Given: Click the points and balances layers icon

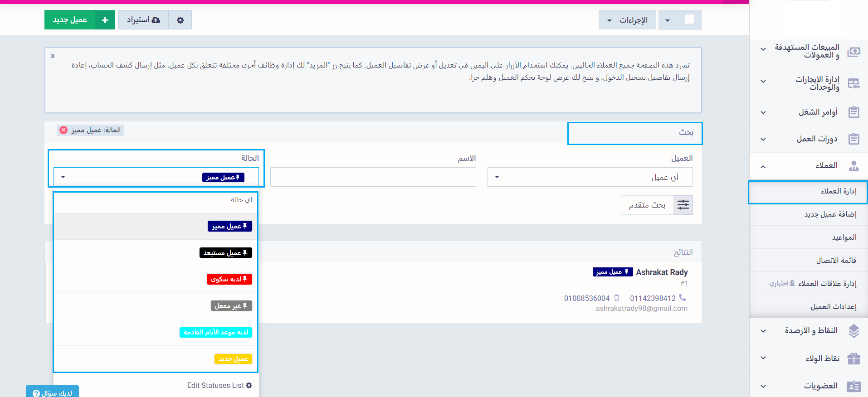Looking at the screenshot, I should click(853, 331).
